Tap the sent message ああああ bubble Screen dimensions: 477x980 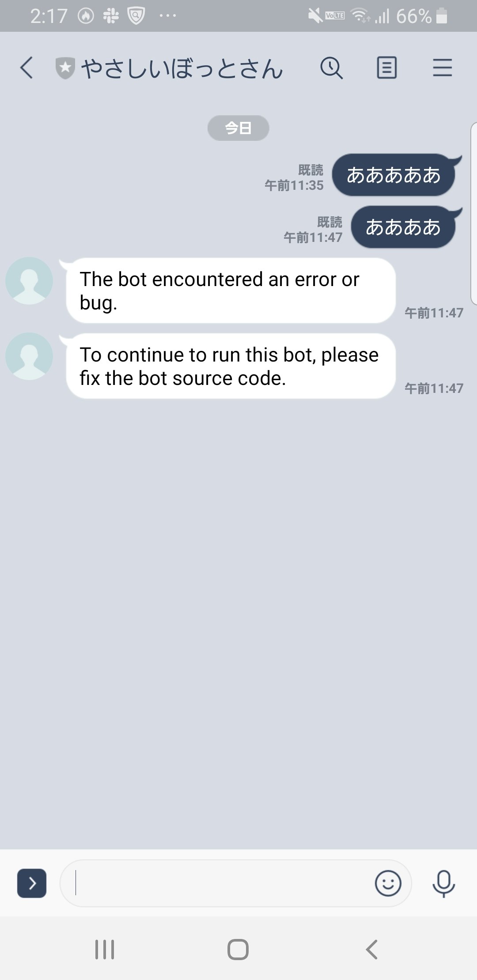pos(403,227)
